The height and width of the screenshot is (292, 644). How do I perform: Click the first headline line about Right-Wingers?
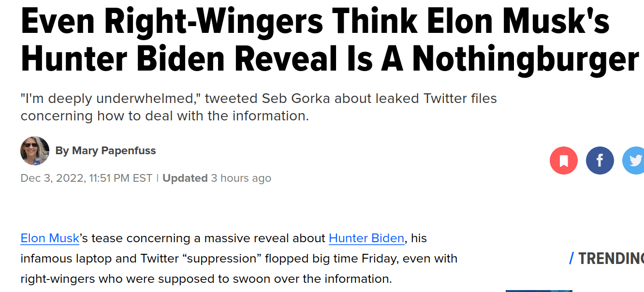315,20
